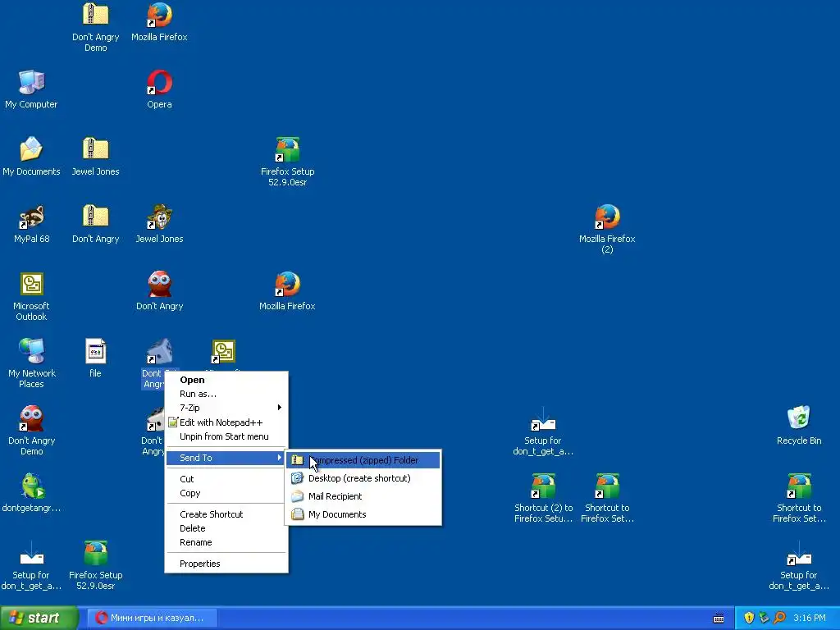Choose Edit with Notepad++
The width and height of the screenshot is (840, 630).
[x=226, y=422]
